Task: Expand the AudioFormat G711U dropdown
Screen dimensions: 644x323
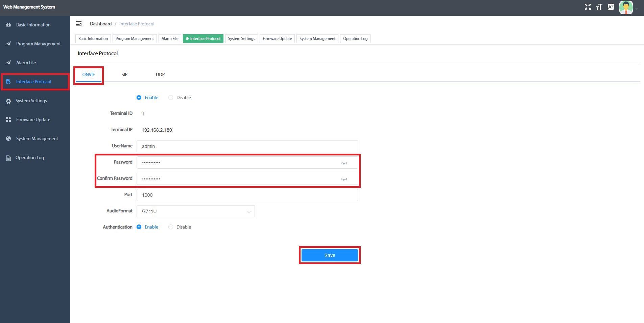Action: click(x=195, y=211)
